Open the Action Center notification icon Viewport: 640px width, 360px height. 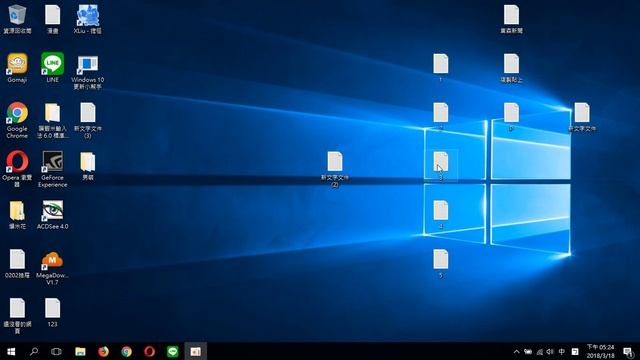629,351
